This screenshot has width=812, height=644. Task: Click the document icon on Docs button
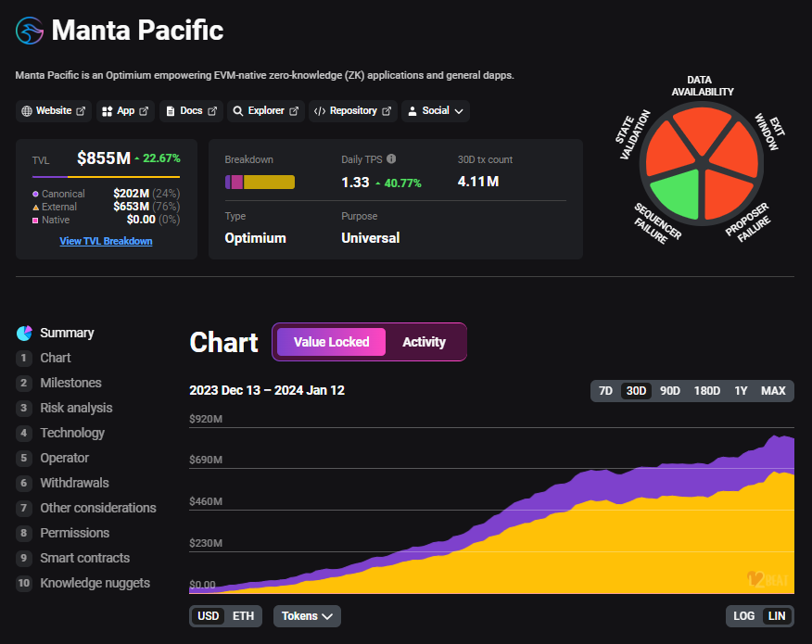click(x=171, y=111)
